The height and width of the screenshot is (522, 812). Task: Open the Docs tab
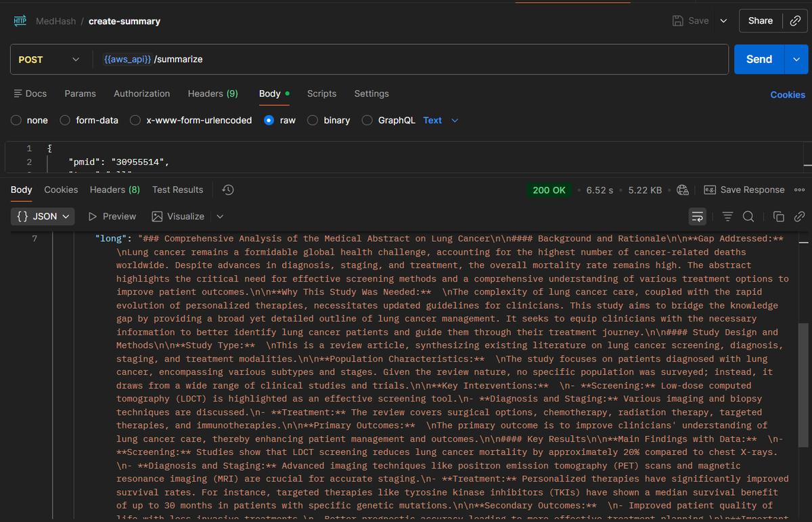point(30,93)
